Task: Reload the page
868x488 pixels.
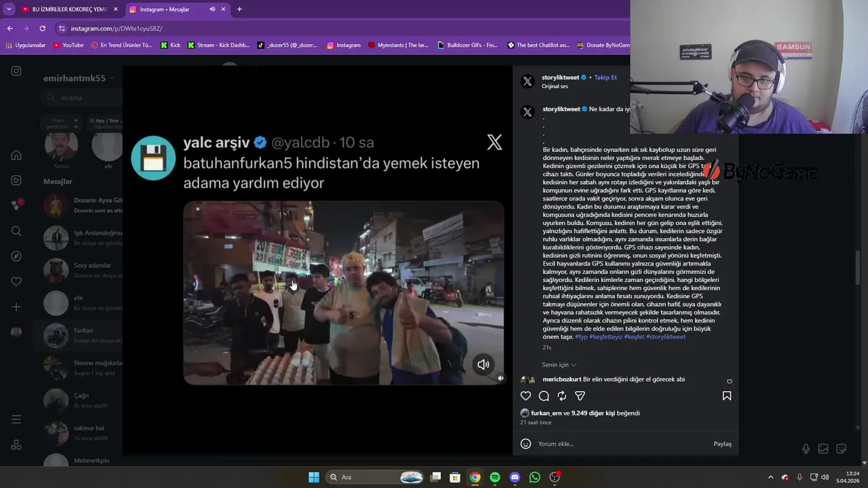Action: click(42, 28)
